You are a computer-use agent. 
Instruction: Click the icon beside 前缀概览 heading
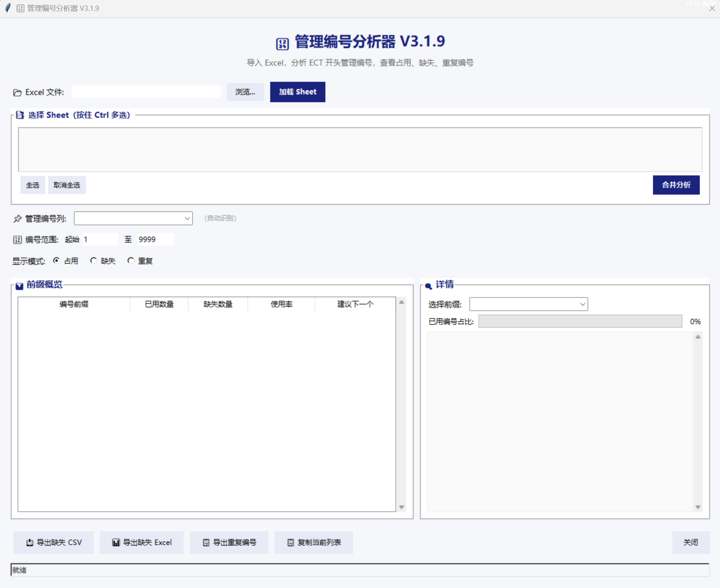pyautogui.click(x=19, y=286)
